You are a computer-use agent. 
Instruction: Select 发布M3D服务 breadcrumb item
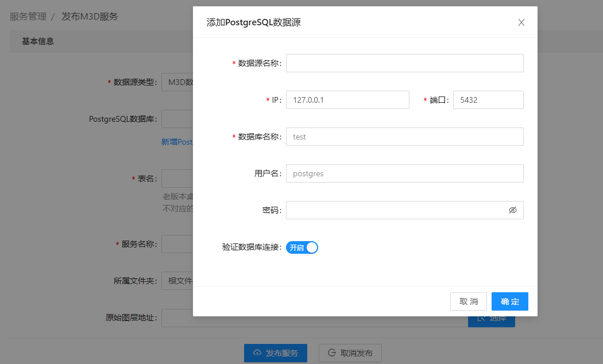pos(90,17)
